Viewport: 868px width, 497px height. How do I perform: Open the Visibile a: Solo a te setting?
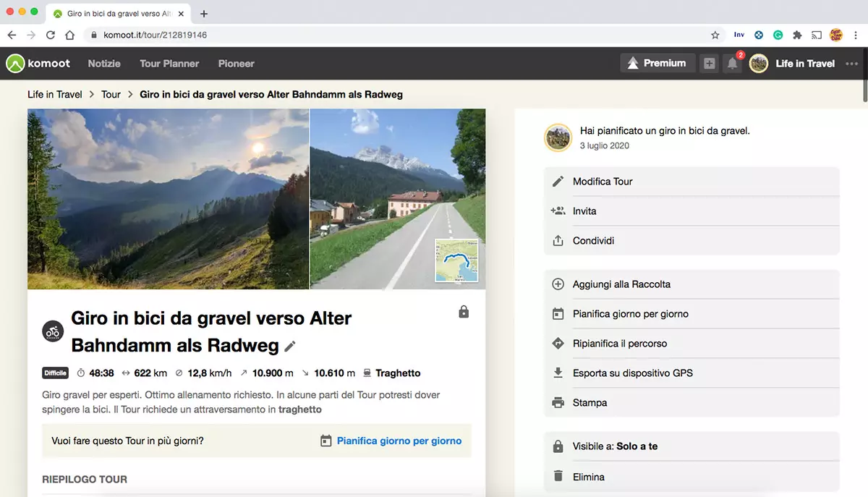click(x=692, y=446)
